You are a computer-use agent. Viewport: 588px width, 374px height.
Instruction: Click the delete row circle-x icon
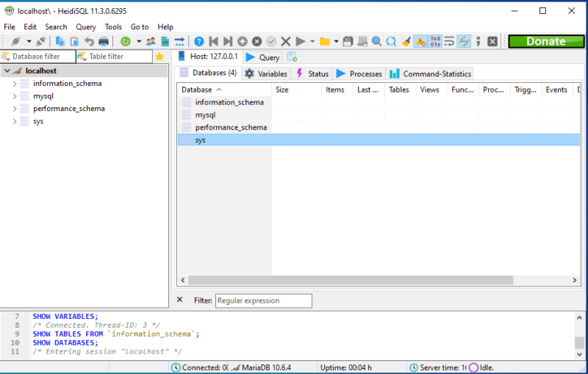[257, 41]
